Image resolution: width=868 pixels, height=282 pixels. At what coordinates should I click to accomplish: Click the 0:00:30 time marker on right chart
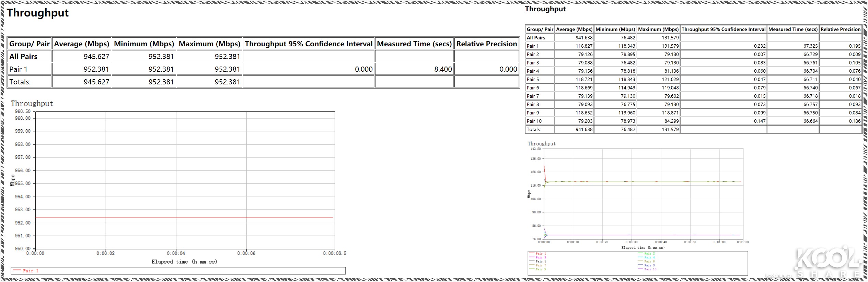coord(631,242)
